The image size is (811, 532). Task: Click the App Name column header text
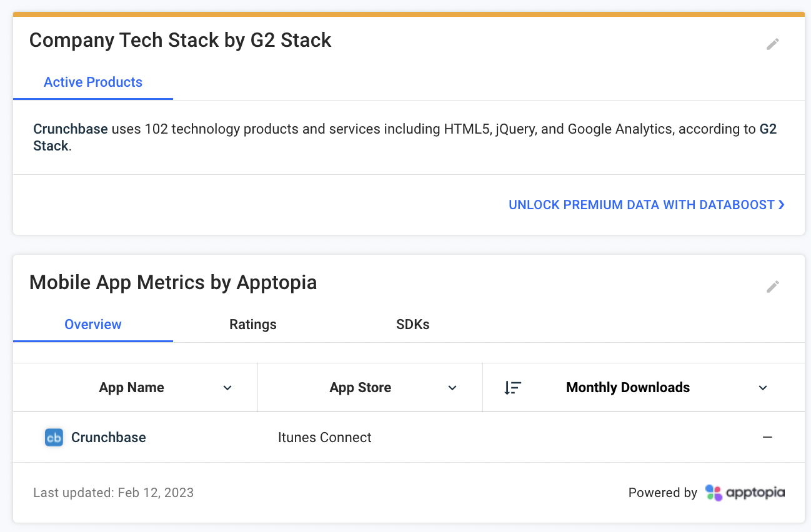click(131, 388)
